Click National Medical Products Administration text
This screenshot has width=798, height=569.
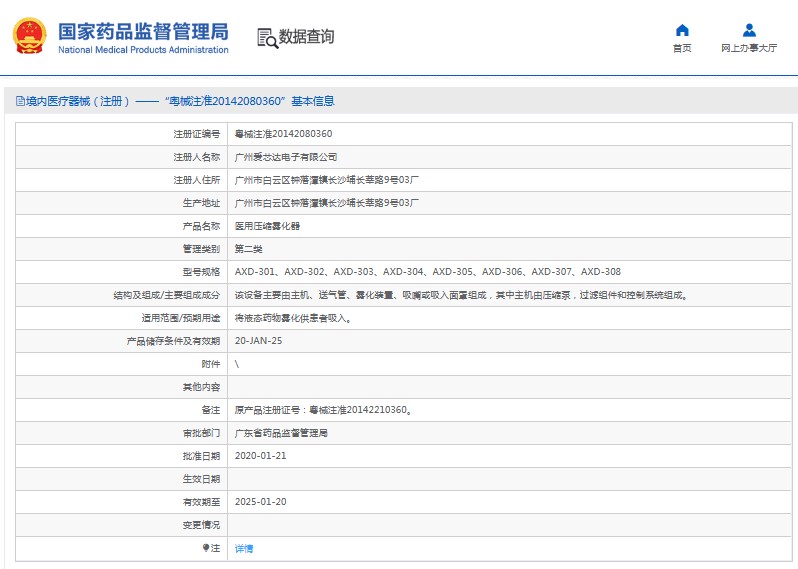143,50
